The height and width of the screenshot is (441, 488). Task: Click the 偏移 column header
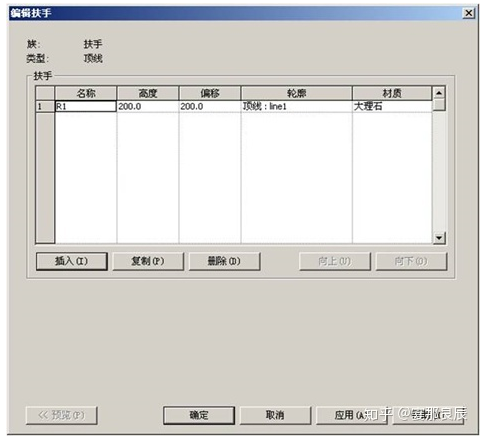(210, 93)
